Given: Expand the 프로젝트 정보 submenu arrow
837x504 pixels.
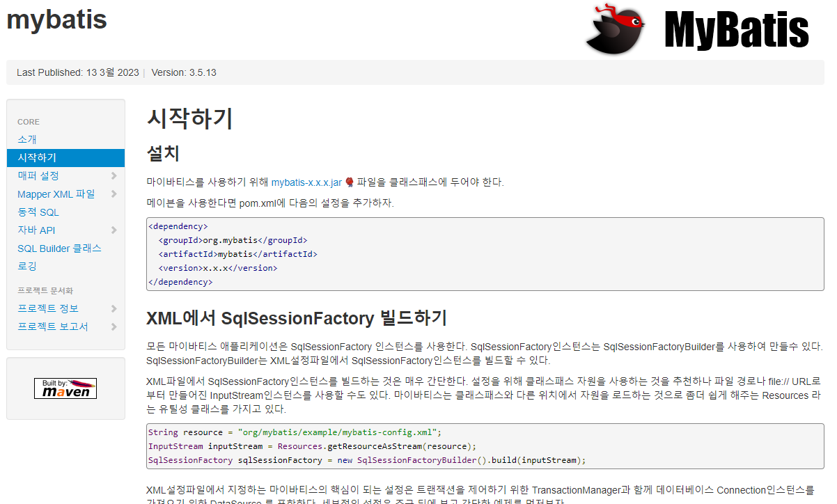Looking at the screenshot, I should coord(114,308).
